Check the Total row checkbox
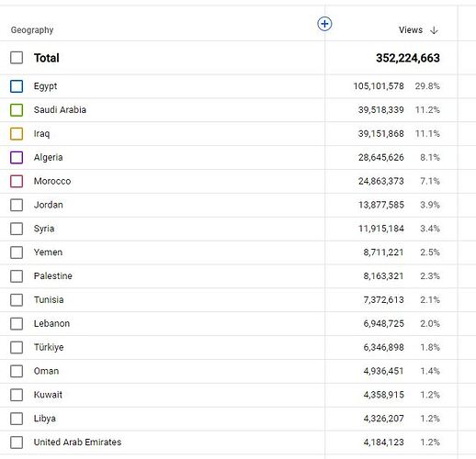This screenshot has height=459, width=476. (17, 58)
